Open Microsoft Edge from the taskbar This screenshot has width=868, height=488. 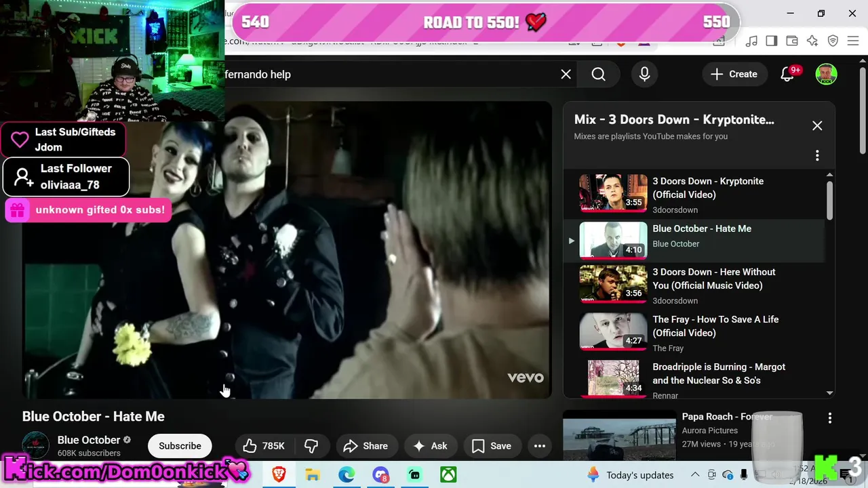tap(347, 475)
